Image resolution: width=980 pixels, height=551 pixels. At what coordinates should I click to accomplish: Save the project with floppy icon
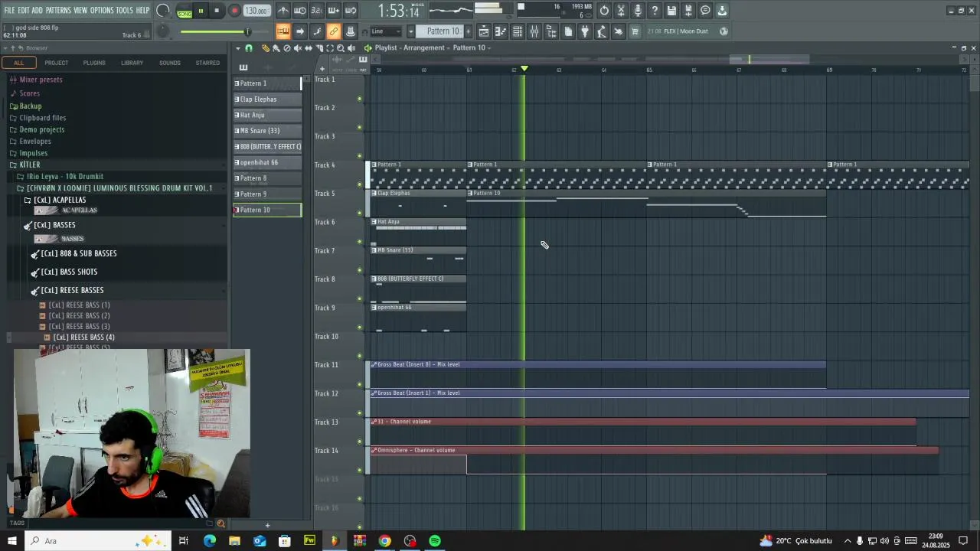tap(671, 11)
